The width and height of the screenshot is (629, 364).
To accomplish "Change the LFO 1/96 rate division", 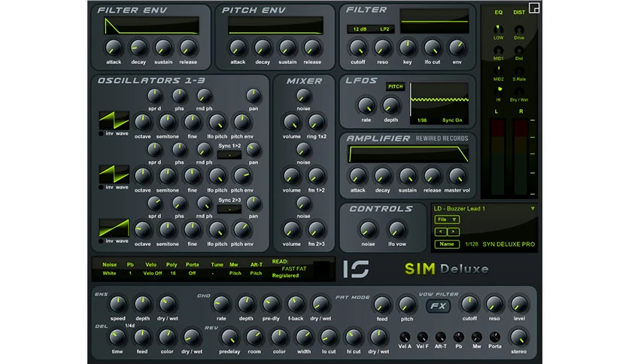I will (x=422, y=120).
